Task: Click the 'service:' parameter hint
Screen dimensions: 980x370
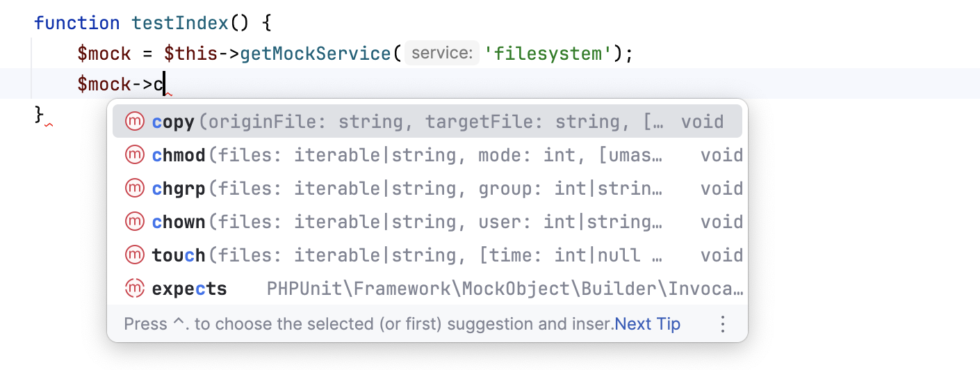Action: [442, 54]
